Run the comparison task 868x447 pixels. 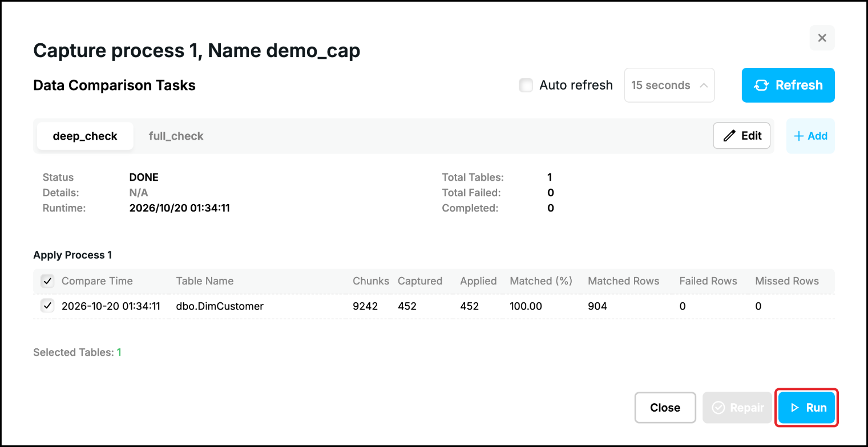806,408
